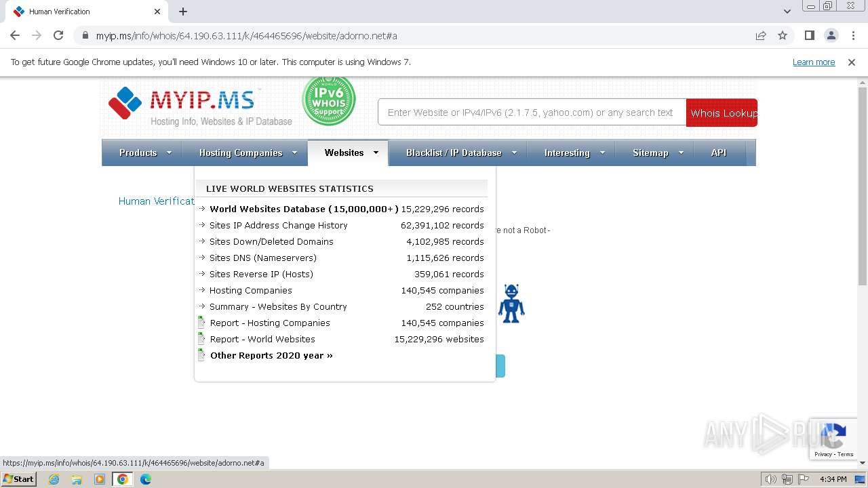Focus the website or IP search field
868x488 pixels.
click(532, 113)
